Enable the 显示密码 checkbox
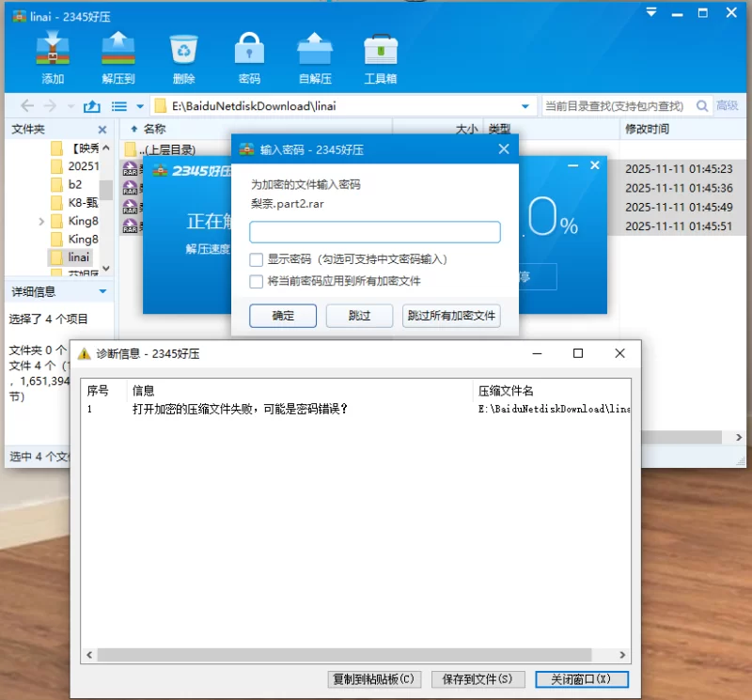Screen dimensions: 752x700 pos(257,259)
